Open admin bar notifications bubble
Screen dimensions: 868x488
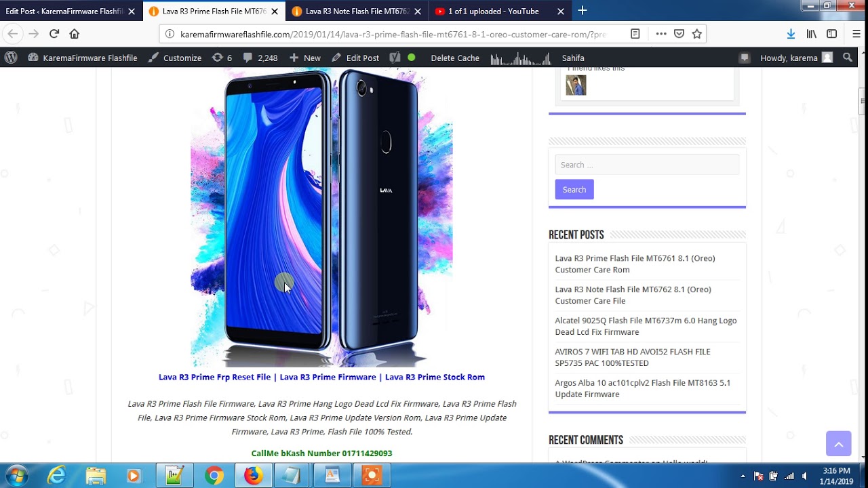pyautogui.click(x=745, y=58)
